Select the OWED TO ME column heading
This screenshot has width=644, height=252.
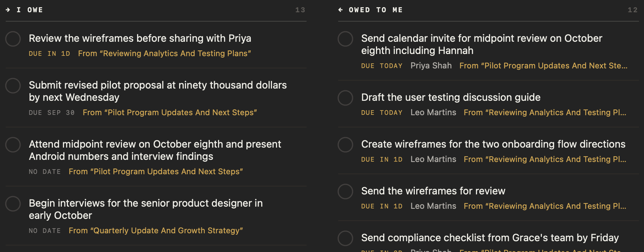pos(376,10)
